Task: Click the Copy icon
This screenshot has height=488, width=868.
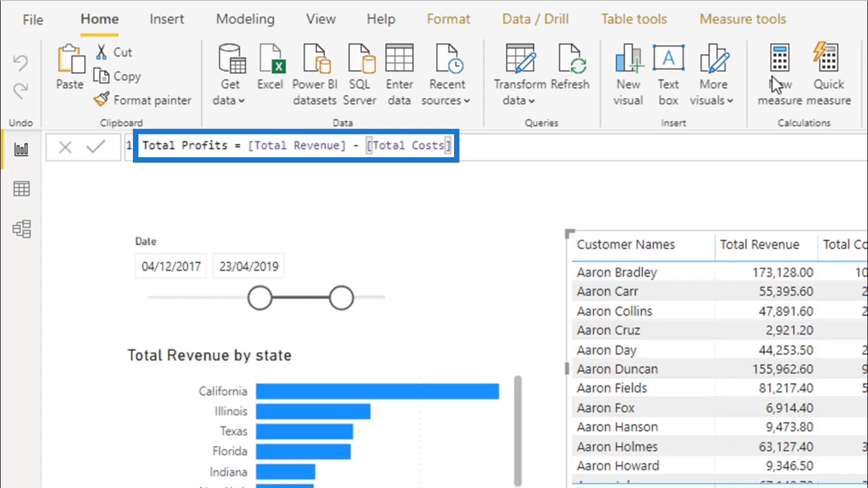Action: coord(101,76)
